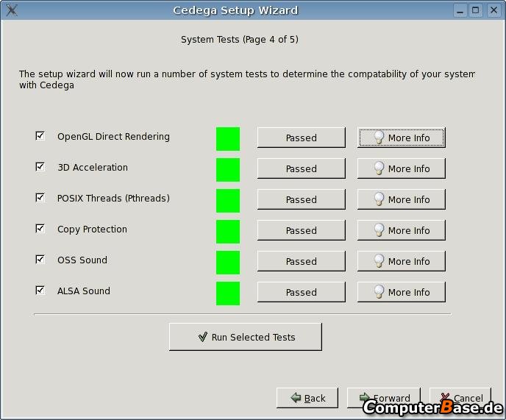Click the Passed status for OSS Sound
Screen dimensions: 506x420
click(x=301, y=261)
